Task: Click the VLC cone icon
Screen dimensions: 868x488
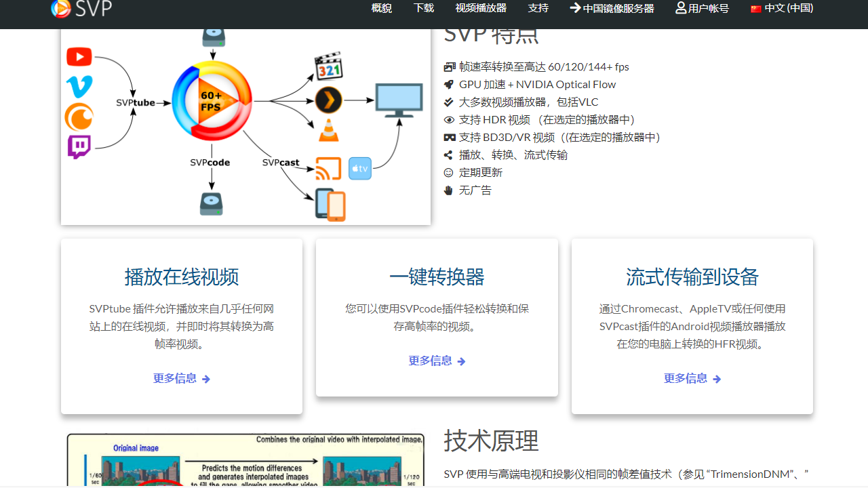Action: point(328,131)
